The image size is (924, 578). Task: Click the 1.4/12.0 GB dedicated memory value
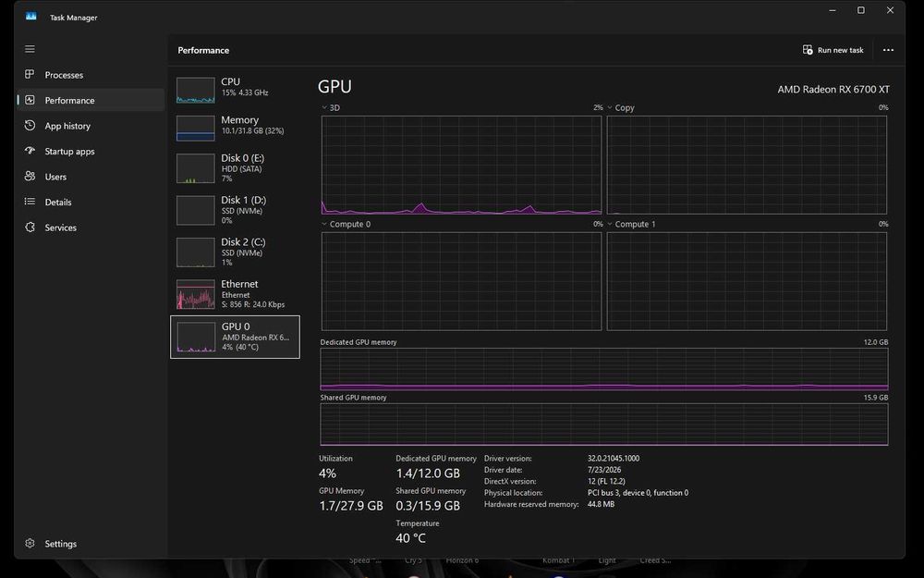pos(428,473)
